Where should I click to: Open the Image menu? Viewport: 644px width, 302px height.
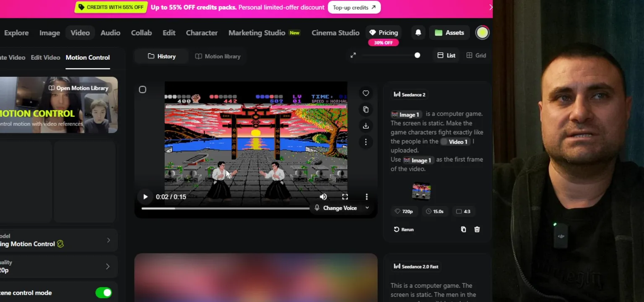point(49,33)
